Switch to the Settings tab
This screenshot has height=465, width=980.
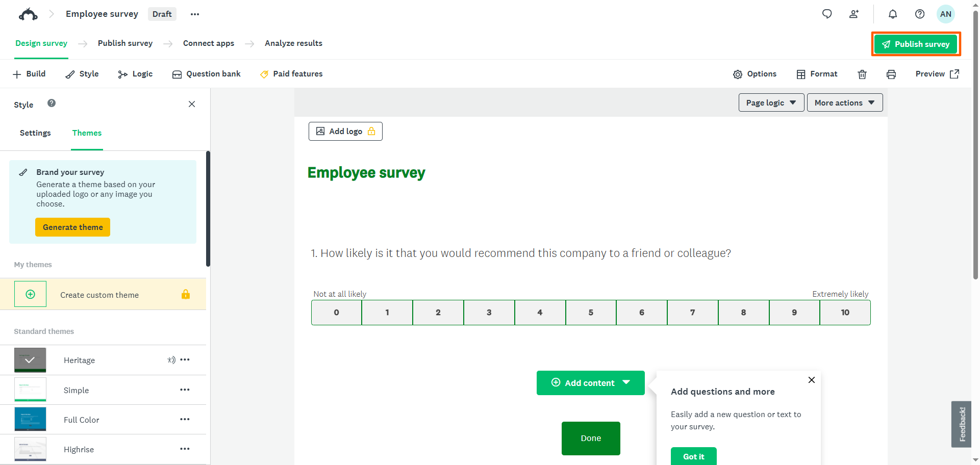point(35,133)
